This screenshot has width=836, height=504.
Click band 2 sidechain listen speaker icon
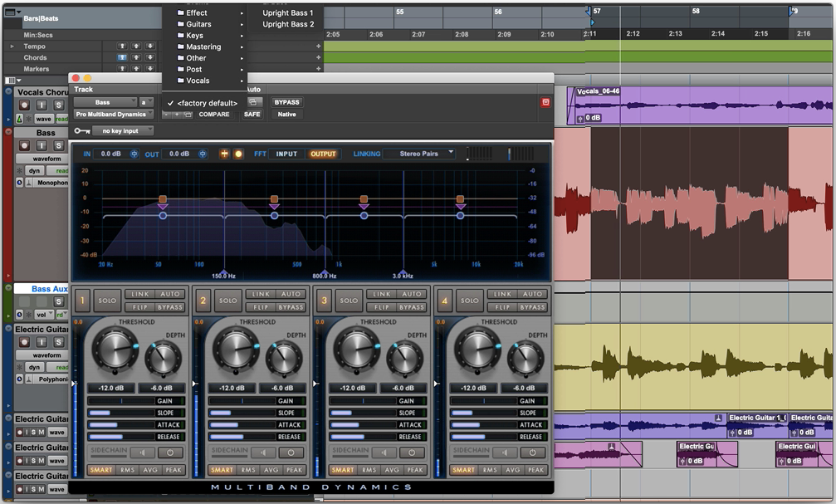coord(263,453)
